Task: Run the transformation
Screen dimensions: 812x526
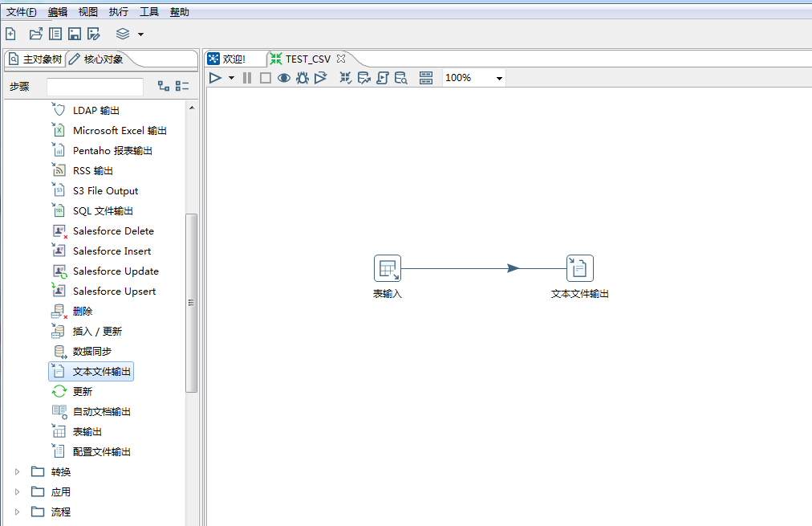Action: (215, 78)
